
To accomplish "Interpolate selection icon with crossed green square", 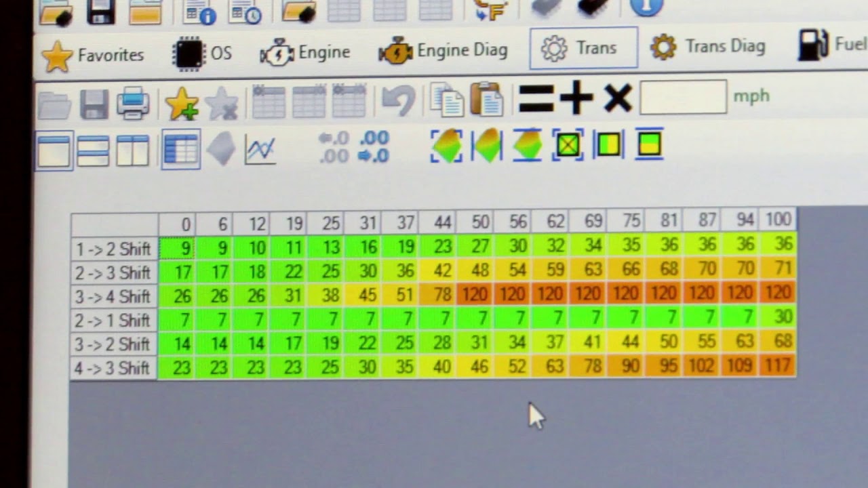I will point(568,144).
